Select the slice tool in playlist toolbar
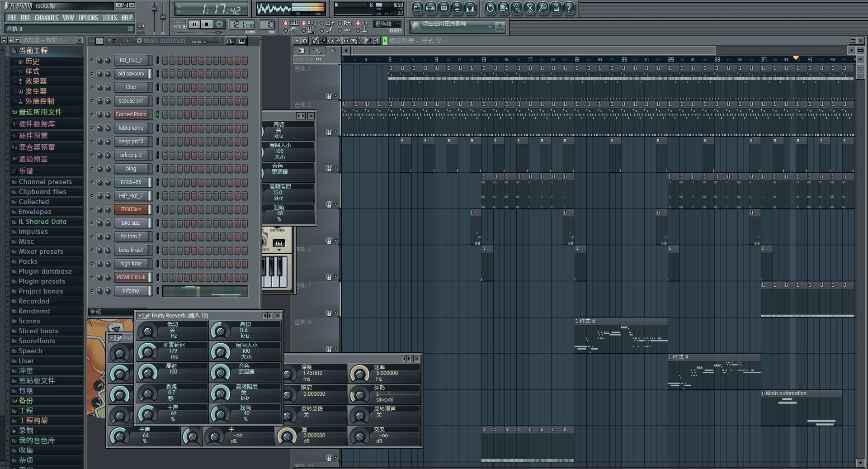Viewport: 868px width, 469px height. coord(354,41)
